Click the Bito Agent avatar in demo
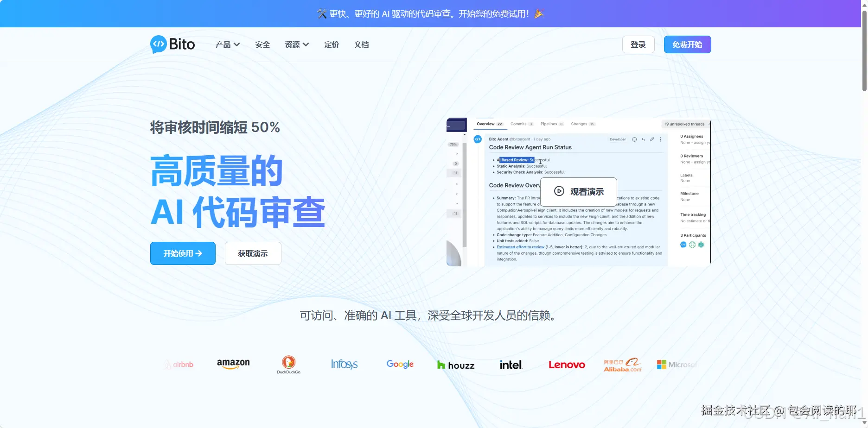The image size is (868, 428). tap(478, 139)
